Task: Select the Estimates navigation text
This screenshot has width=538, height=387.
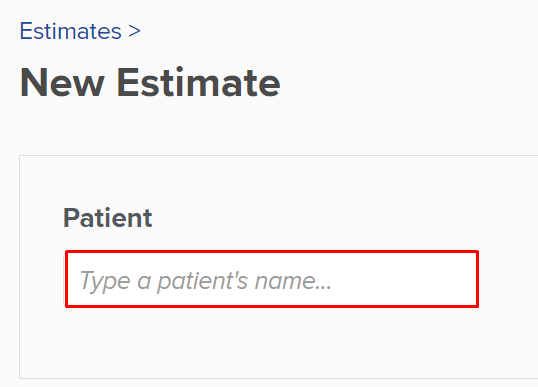Action: click(x=70, y=31)
